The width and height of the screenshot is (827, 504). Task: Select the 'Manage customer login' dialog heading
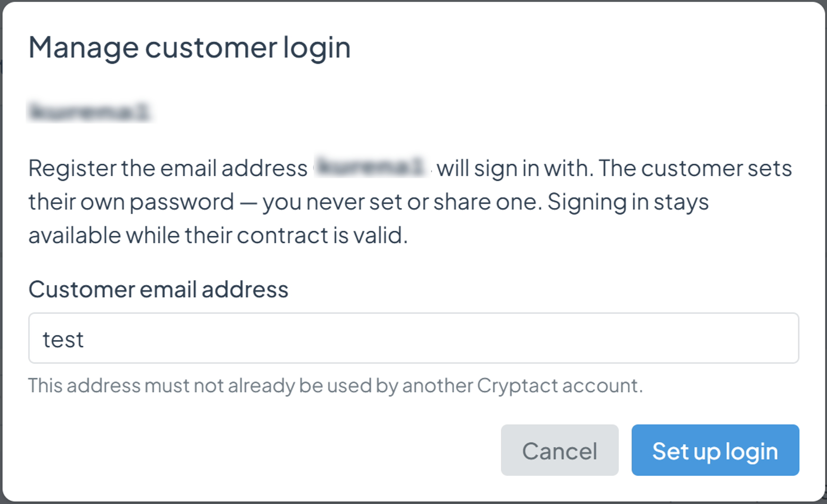click(x=189, y=48)
